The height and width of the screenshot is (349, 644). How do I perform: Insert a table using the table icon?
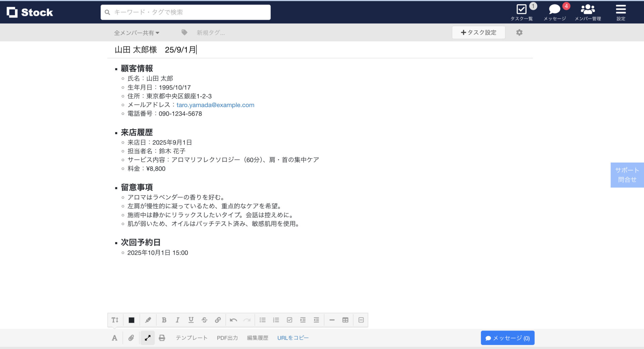pos(345,320)
